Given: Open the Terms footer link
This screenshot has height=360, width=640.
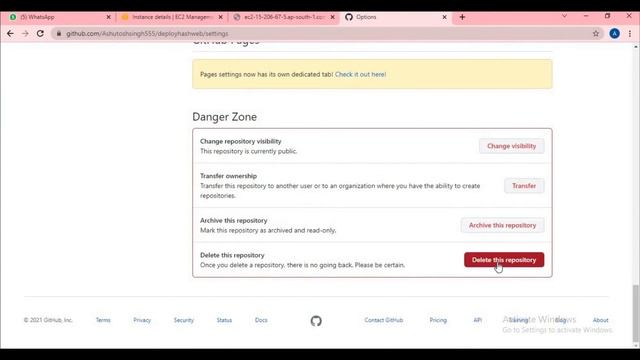Looking at the screenshot, I should coord(103,320).
